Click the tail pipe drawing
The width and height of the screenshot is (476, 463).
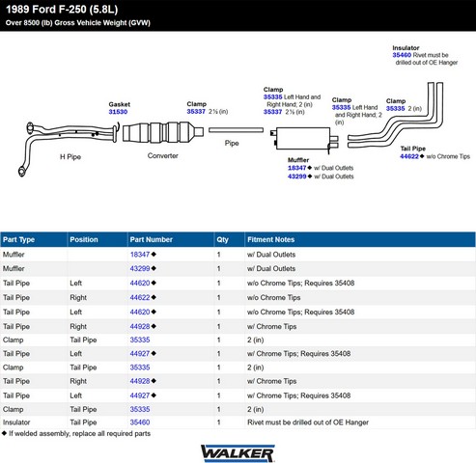396,115
